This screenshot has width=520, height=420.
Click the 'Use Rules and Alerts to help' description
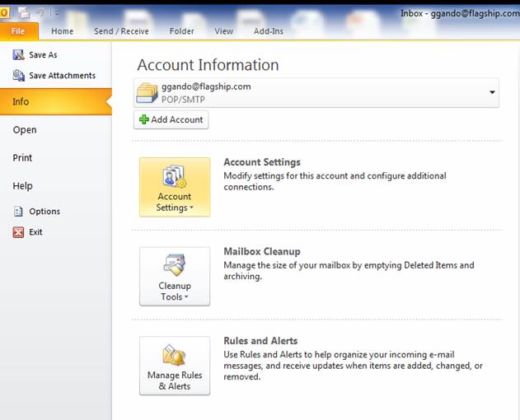click(x=353, y=366)
